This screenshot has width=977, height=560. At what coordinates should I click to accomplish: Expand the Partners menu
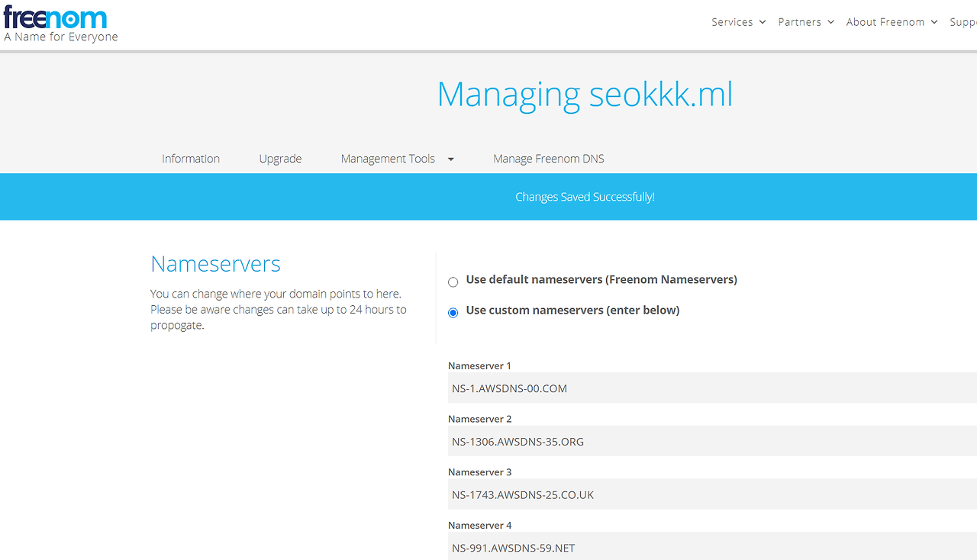tap(806, 22)
